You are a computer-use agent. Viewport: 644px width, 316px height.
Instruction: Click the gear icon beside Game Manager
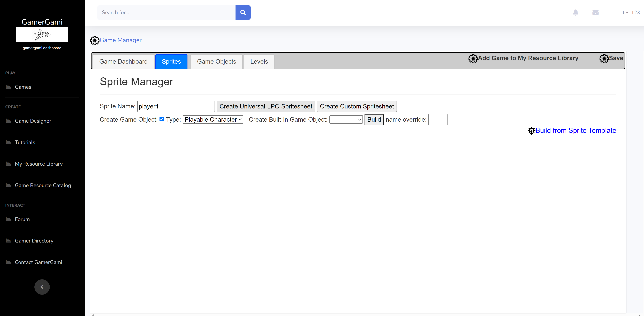pyautogui.click(x=95, y=40)
